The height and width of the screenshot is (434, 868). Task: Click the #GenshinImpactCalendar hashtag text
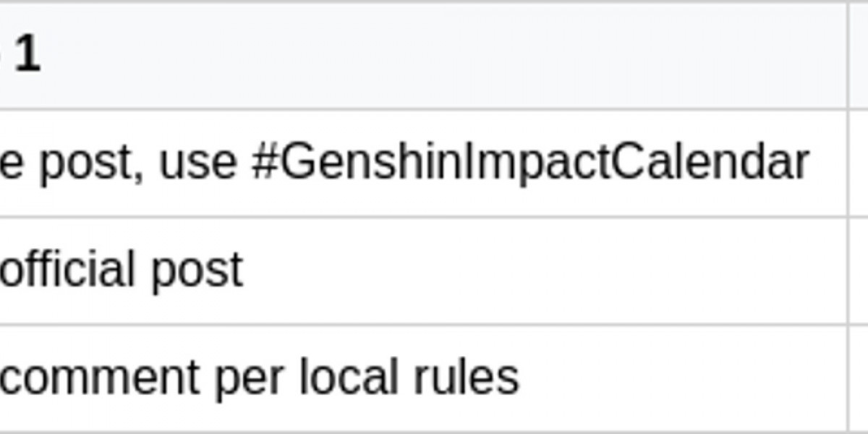[530, 163]
